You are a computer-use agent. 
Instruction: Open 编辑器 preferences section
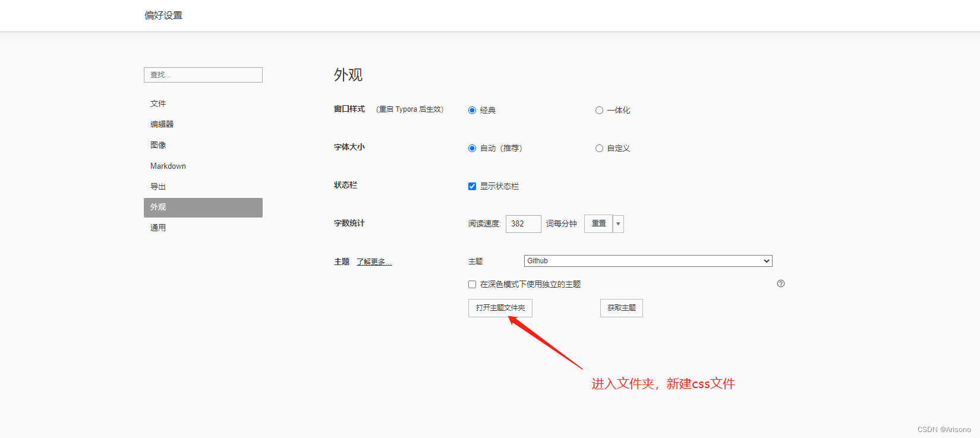tap(203, 124)
